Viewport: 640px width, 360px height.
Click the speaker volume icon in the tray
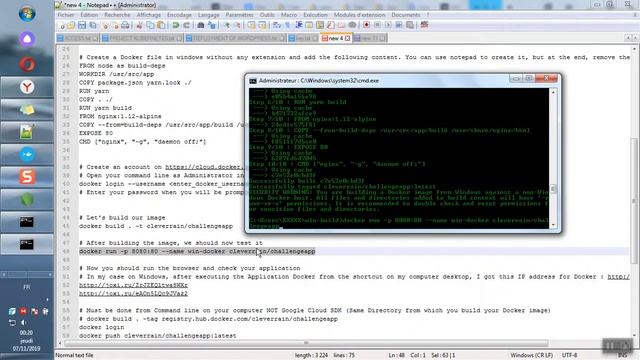23,322
